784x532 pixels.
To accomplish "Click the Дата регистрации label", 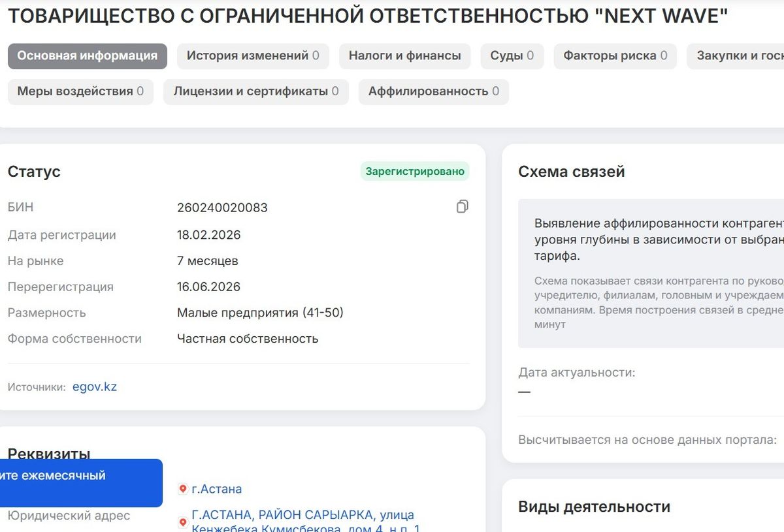I will click(x=62, y=235).
